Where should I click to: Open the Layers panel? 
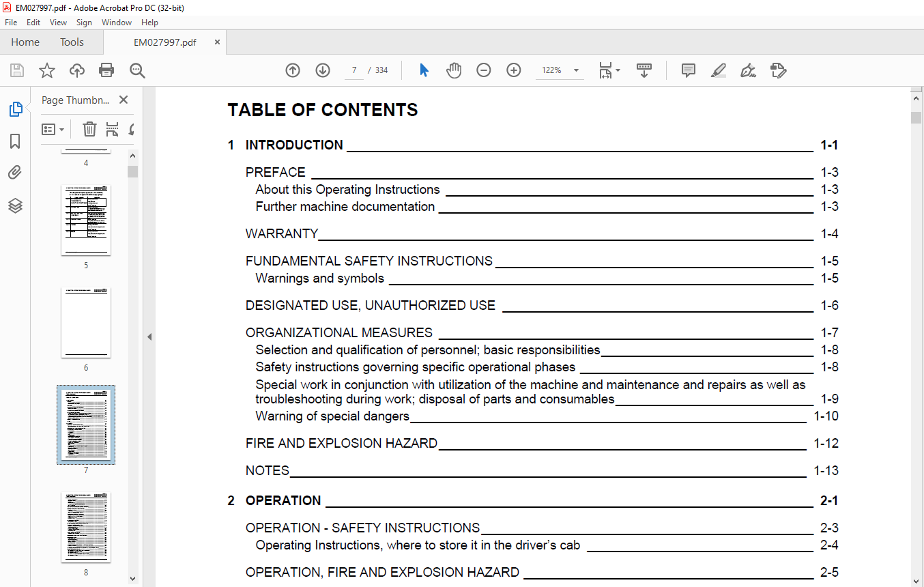[15, 205]
